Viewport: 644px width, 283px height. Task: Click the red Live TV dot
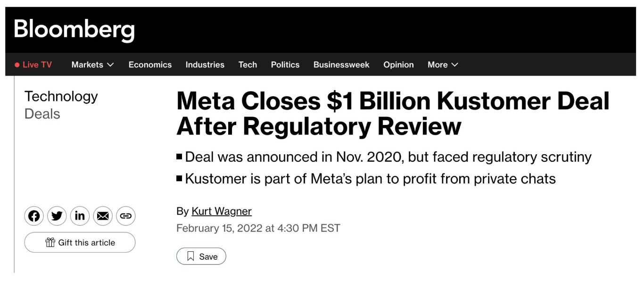pos(17,65)
